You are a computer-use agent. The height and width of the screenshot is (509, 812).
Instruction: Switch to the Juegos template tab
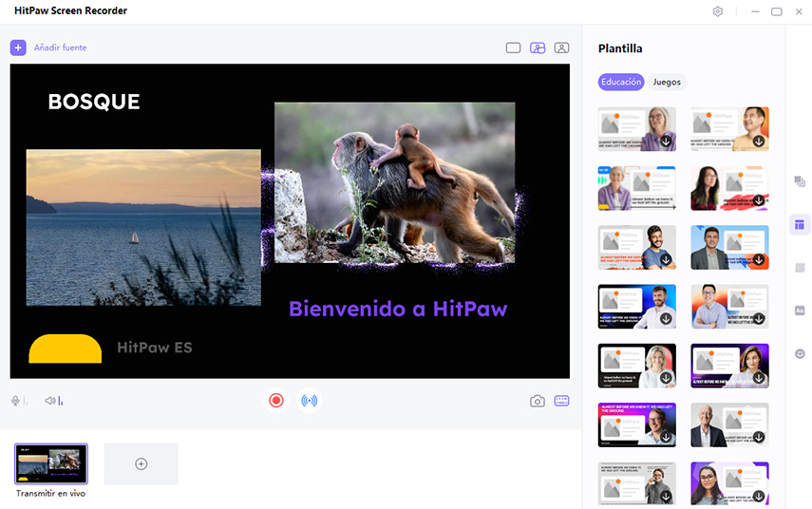667,82
